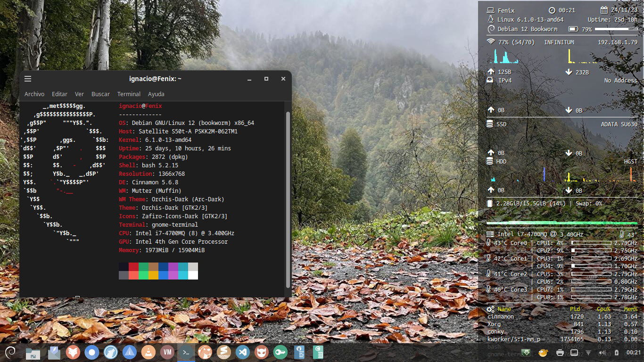Open the Editar menu in the terminal

59,94
